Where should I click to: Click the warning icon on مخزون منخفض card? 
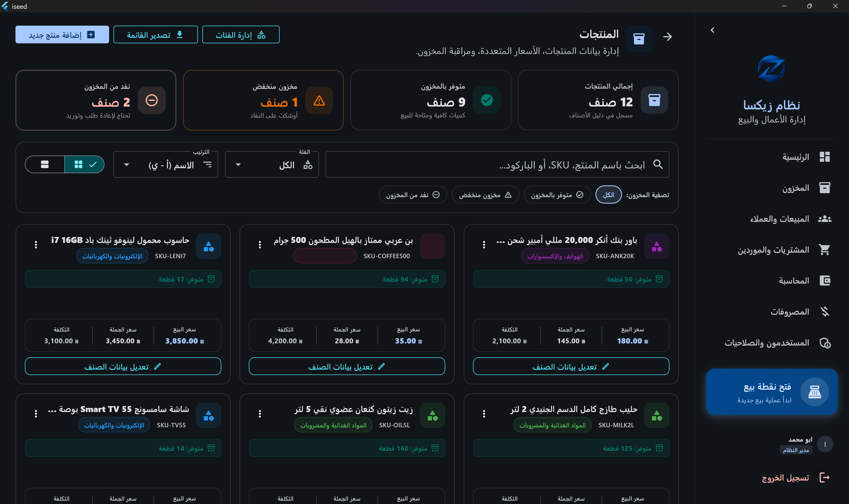(x=319, y=100)
